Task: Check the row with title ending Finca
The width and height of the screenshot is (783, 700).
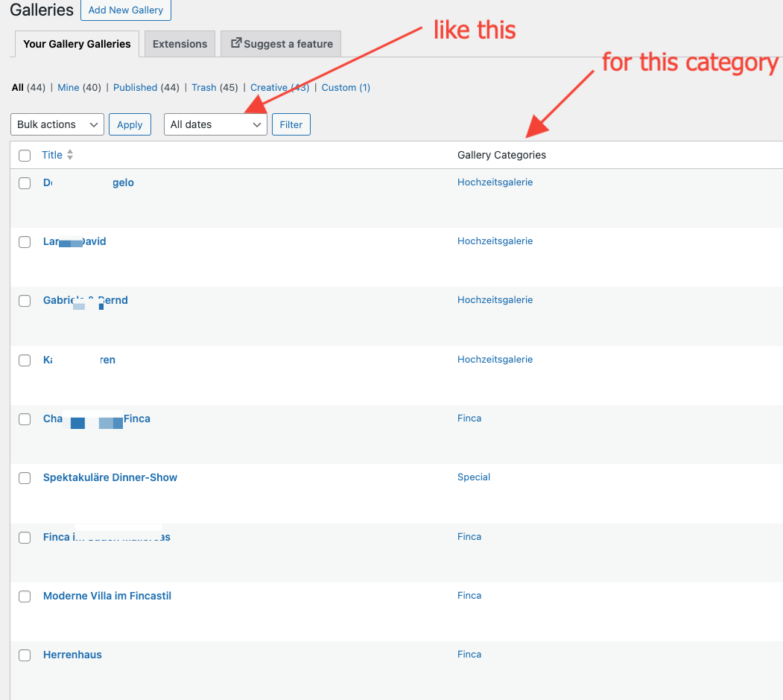Action: 25,419
